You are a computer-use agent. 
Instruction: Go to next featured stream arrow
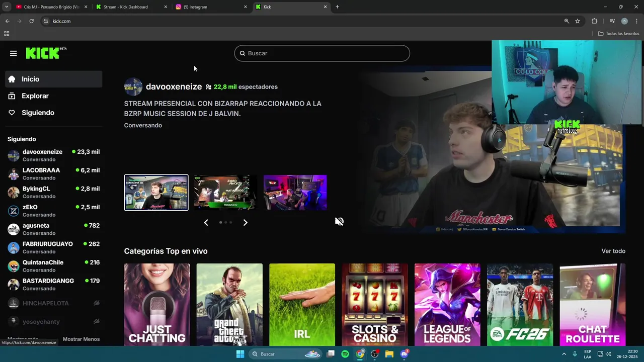pyautogui.click(x=245, y=222)
